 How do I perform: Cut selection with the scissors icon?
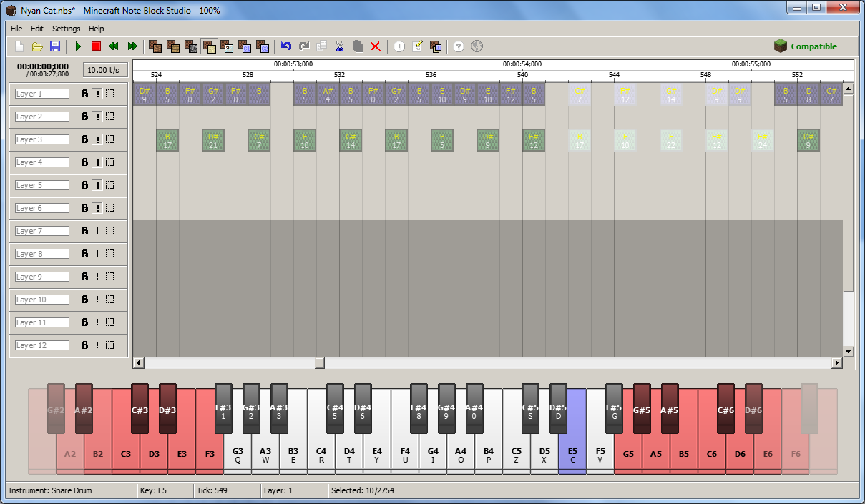(x=340, y=46)
